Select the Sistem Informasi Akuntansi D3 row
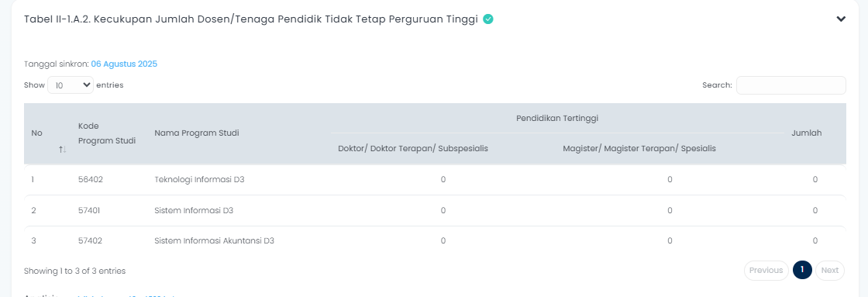This screenshot has width=868, height=297. tap(435, 240)
